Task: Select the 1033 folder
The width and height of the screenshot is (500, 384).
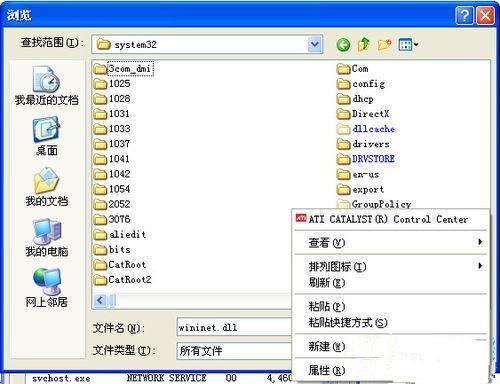Action: coord(112,129)
